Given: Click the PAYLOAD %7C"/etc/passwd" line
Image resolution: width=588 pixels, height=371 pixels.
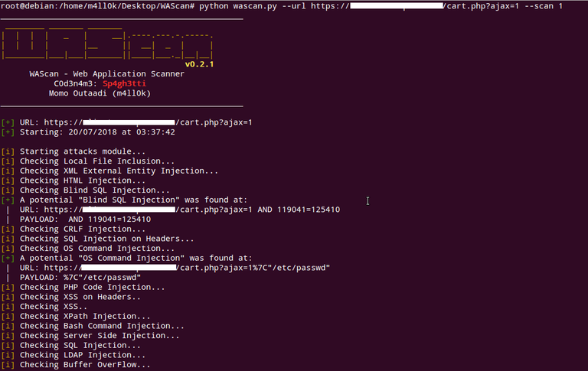Looking at the screenshot, I should tap(80, 277).
